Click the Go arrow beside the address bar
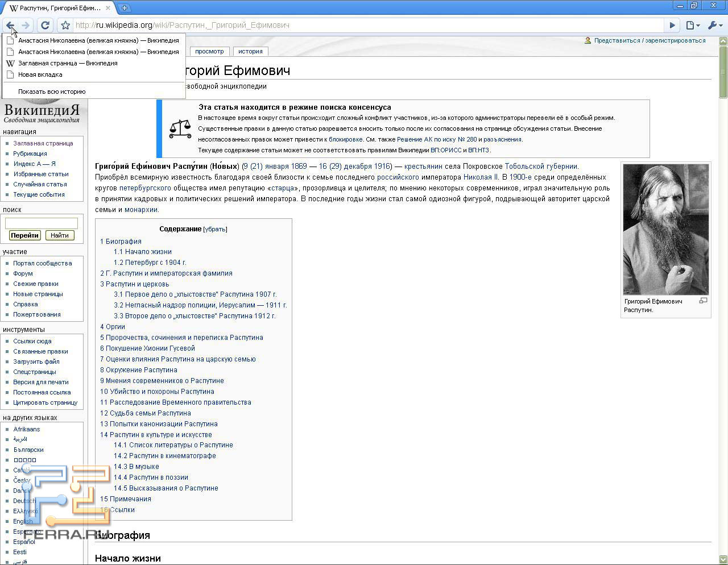 tap(672, 25)
